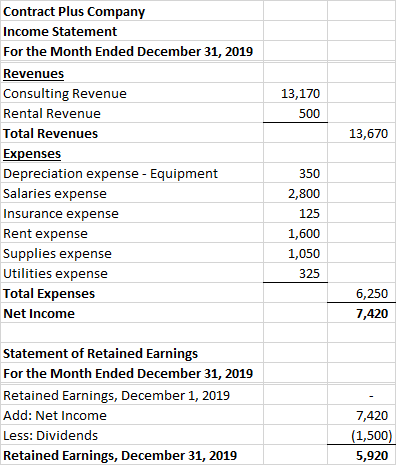
Task: Click the 'Expenses' underlined heading
Action: (32, 154)
